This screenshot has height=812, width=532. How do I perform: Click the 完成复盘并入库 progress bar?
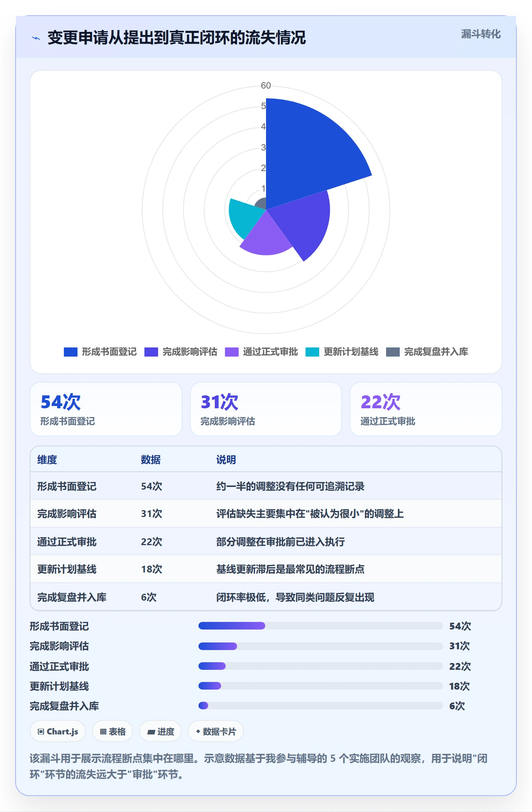coord(320,706)
